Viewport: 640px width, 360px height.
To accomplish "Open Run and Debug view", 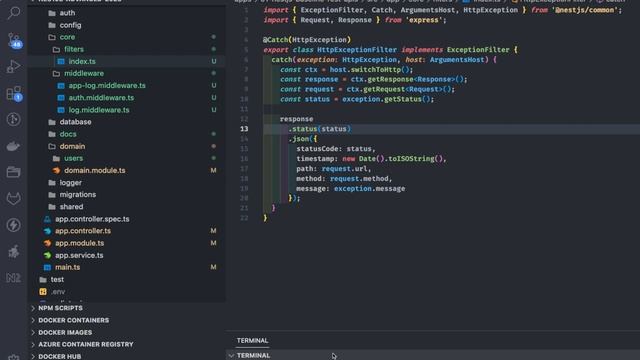I will click(13, 67).
